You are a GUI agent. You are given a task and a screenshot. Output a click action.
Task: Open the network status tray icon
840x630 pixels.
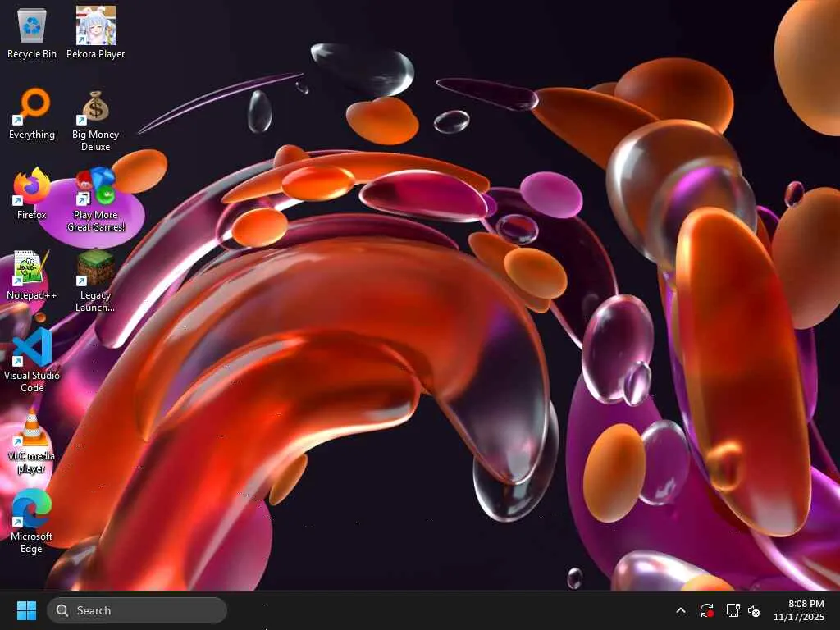[x=733, y=610]
